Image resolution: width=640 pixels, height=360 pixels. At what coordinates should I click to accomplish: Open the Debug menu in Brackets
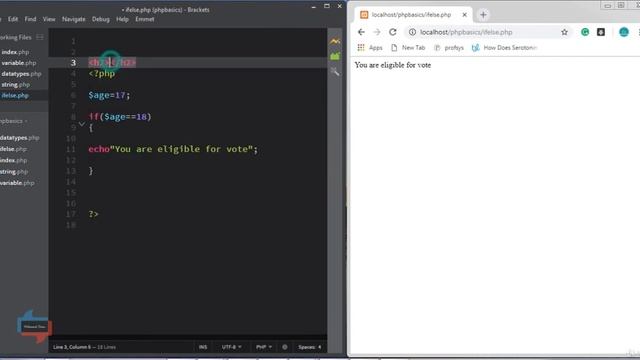click(100, 19)
